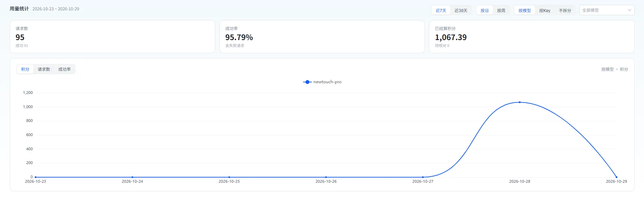Image resolution: width=644 pixels, height=200 pixels.
Task: Click the 1,000 y-axis label
Action: 28,107
